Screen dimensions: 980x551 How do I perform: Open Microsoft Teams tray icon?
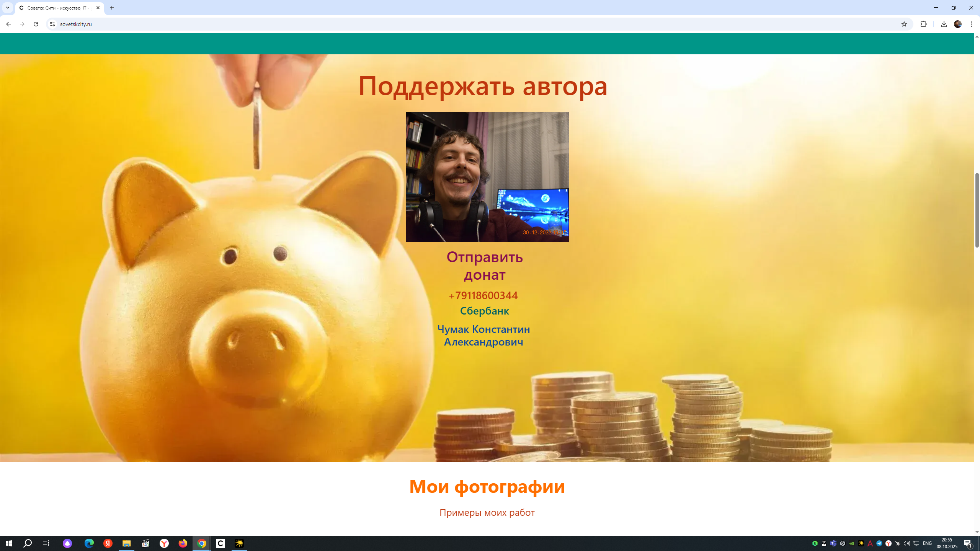tap(833, 543)
